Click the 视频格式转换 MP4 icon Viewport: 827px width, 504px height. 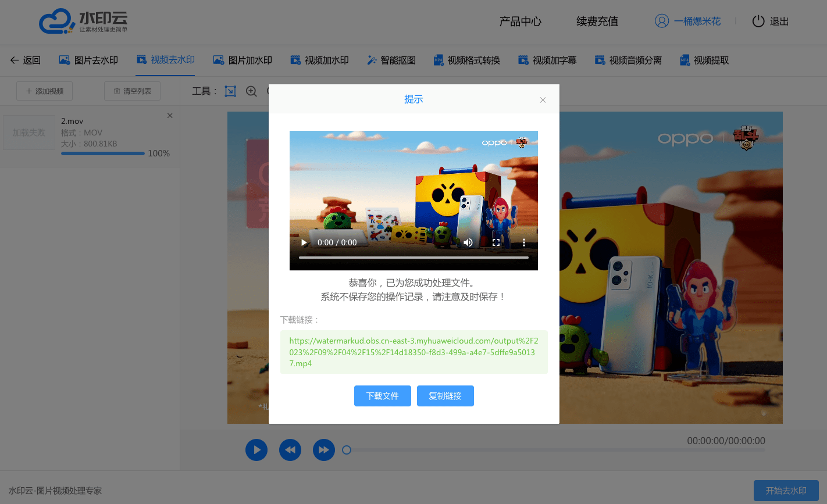pyautogui.click(x=439, y=60)
